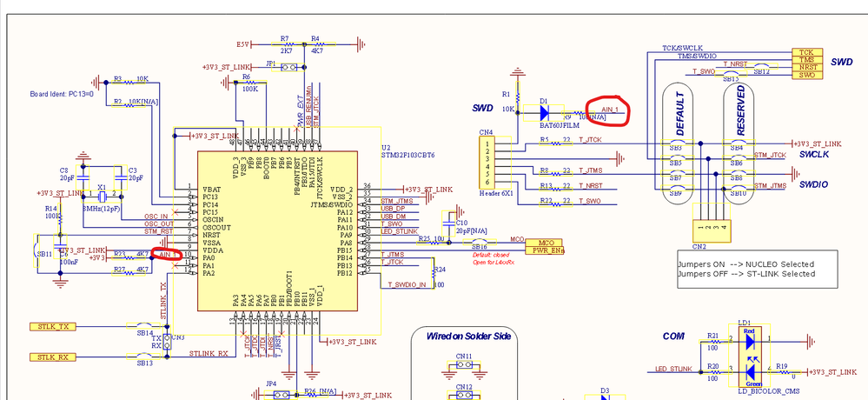Select solder bridge SB14
Image resolution: width=868 pixels, height=400 pixels.
coord(144,326)
